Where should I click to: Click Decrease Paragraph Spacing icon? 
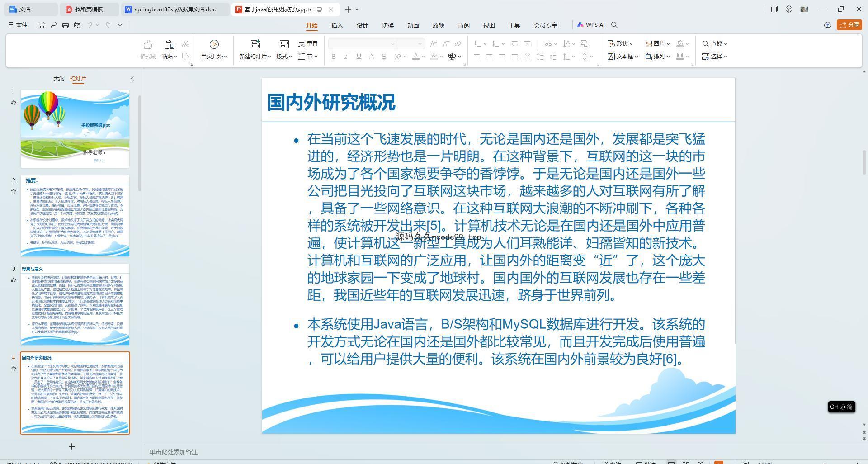click(x=552, y=57)
